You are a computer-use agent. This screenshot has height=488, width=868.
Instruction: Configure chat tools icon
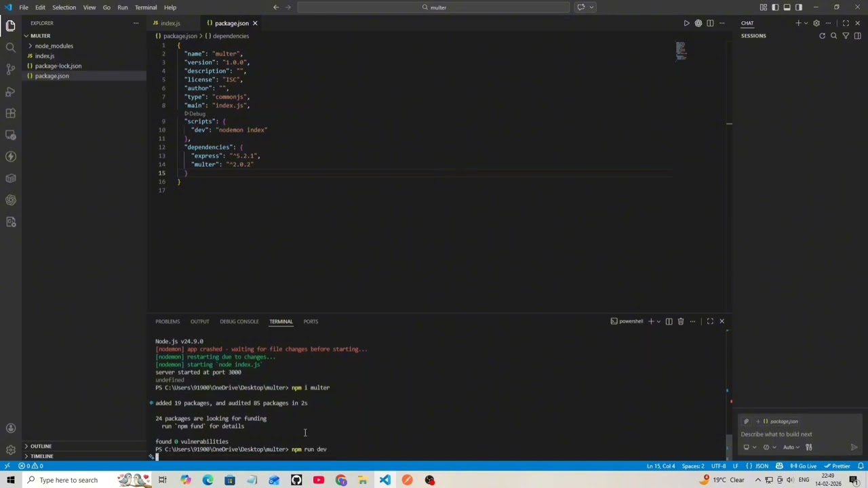tap(808, 447)
